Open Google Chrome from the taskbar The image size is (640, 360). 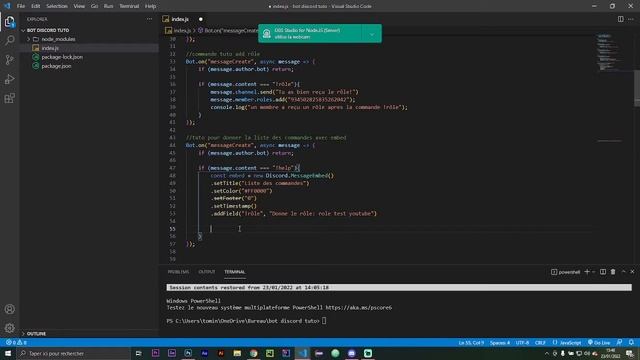(x=253, y=353)
